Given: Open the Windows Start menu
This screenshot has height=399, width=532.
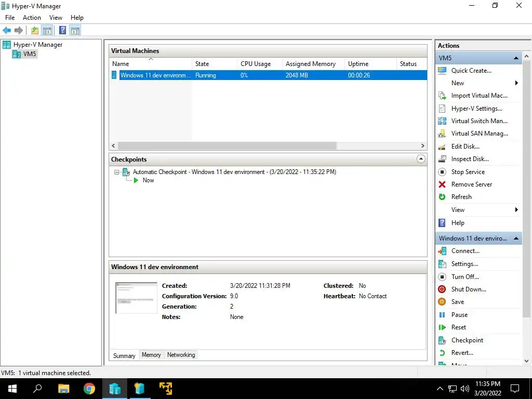Looking at the screenshot, I should click(12, 389).
